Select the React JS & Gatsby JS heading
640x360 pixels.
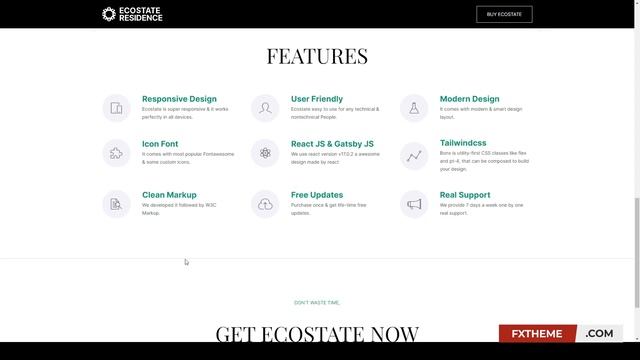click(332, 144)
